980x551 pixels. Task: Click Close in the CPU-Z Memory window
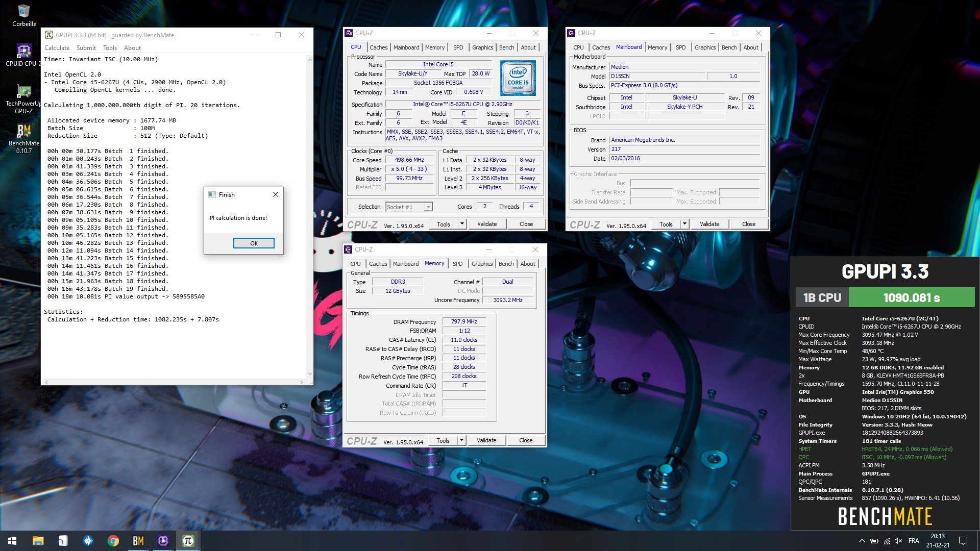[x=526, y=440]
